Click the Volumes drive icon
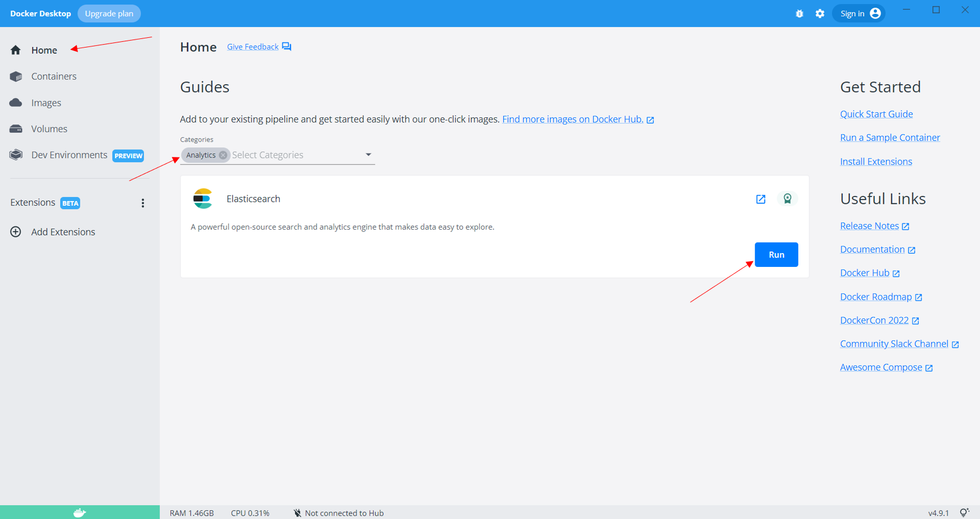Viewport: 980px width, 519px height. [x=15, y=129]
